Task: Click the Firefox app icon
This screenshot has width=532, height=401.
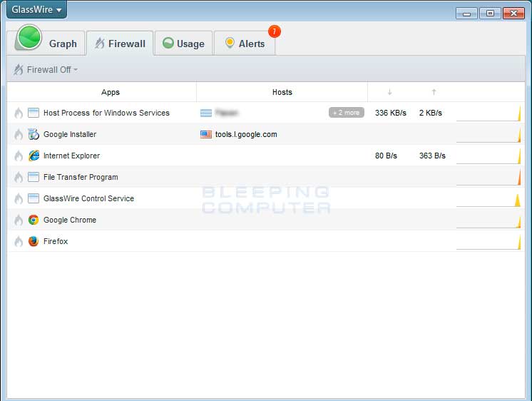Action: tap(34, 241)
